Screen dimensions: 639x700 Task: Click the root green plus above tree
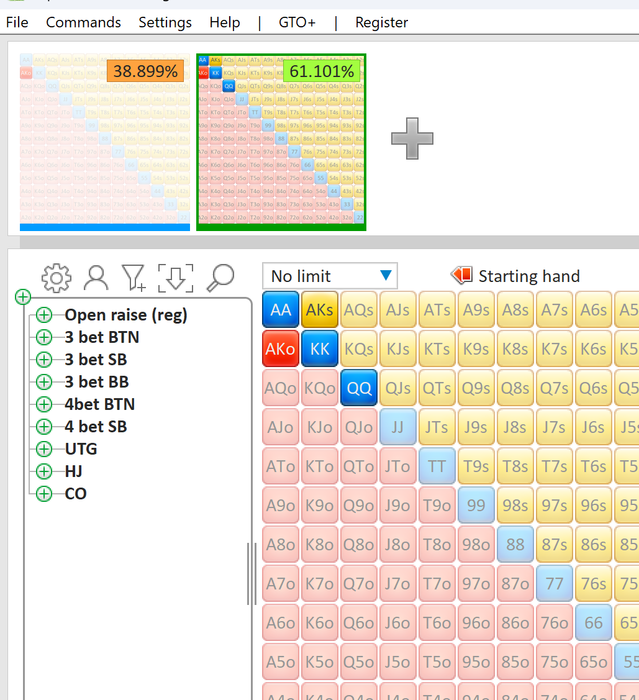23,296
